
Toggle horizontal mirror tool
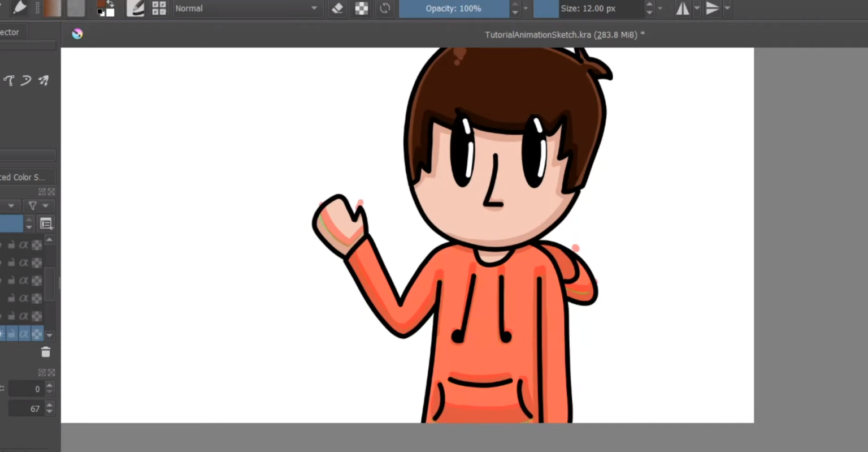tap(683, 8)
